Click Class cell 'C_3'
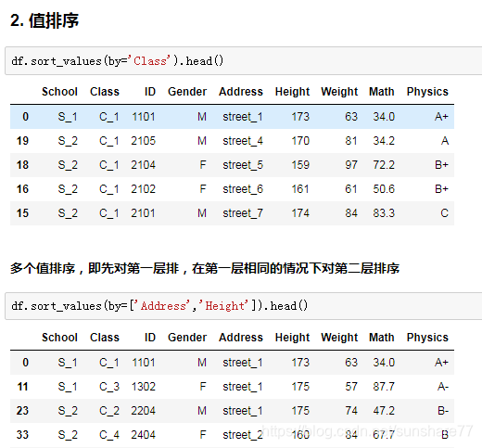This screenshot has height=448, width=482. pos(109,387)
